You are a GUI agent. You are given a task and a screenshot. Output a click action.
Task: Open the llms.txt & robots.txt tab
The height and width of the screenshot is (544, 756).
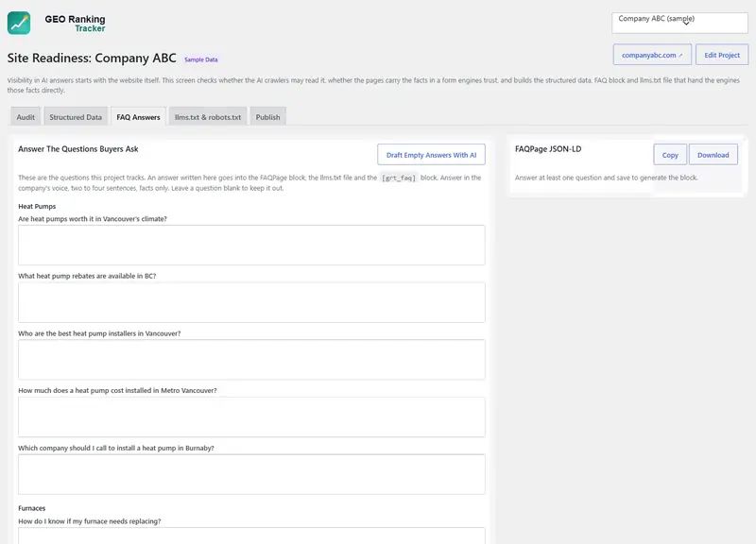pyautogui.click(x=208, y=117)
